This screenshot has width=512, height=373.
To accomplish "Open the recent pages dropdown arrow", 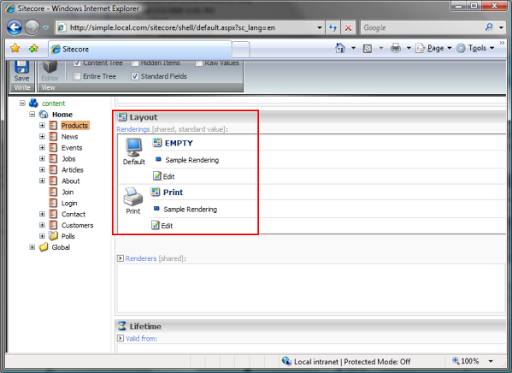I will pos(46,28).
